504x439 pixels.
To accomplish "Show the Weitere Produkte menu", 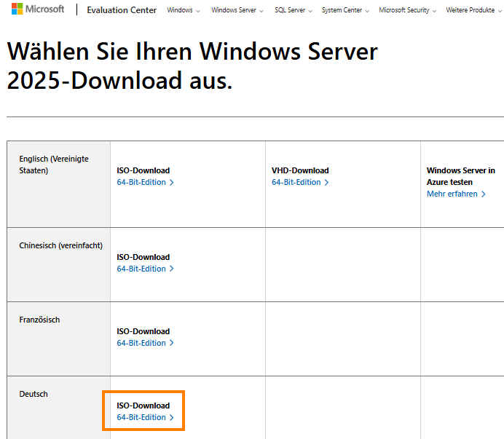I will [475, 11].
